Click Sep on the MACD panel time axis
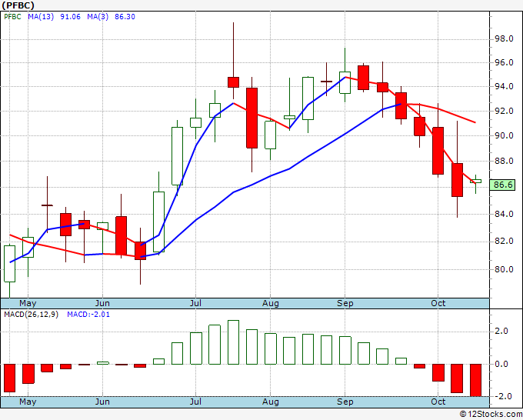Viewport: 523px width, 420px height. [345, 402]
